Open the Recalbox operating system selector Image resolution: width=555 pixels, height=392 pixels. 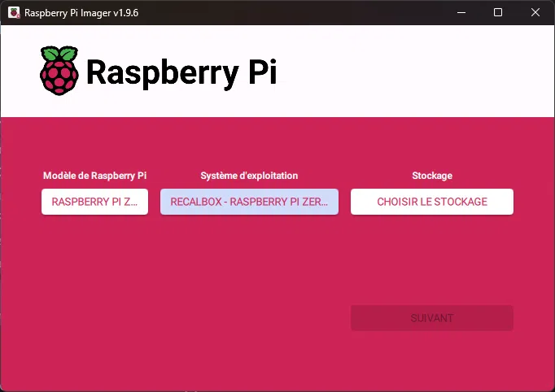[x=249, y=202]
